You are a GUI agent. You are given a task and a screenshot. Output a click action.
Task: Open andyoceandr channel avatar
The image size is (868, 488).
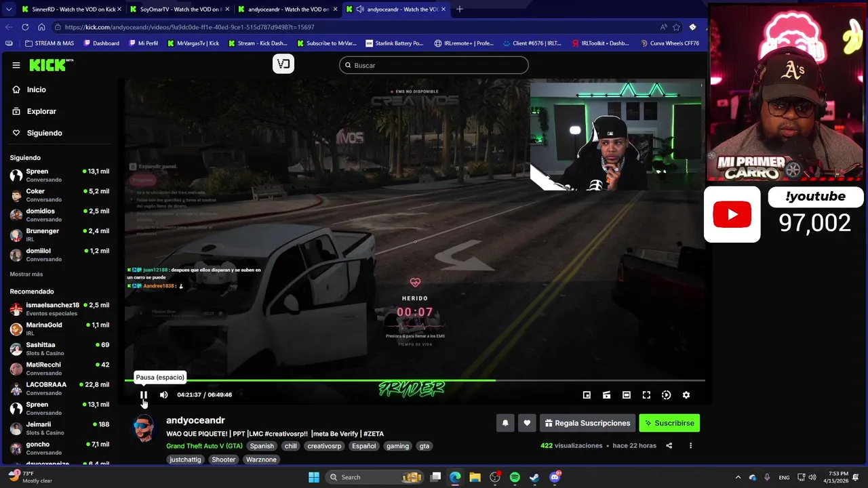pos(144,428)
